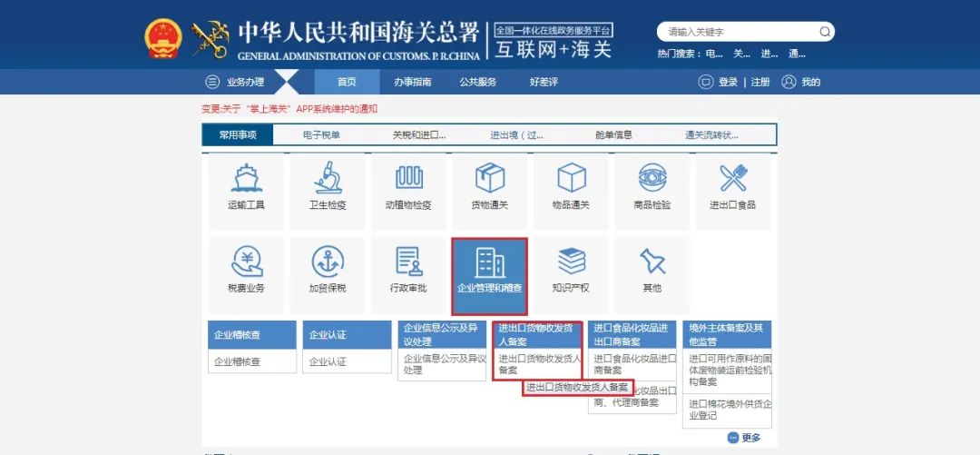Screen dimensions: 980x455
Task: Switch to the 办事指南 nav tab
Action: [x=412, y=82]
